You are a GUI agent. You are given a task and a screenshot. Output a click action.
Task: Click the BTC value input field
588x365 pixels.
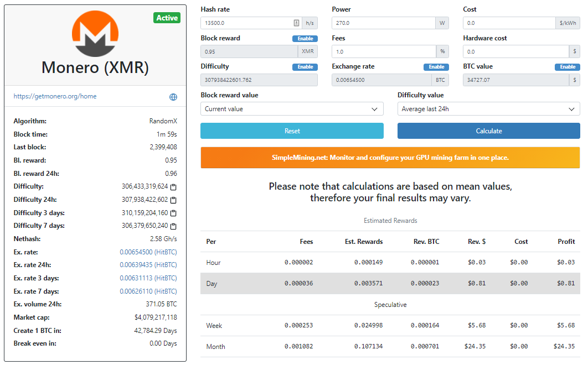click(x=516, y=80)
